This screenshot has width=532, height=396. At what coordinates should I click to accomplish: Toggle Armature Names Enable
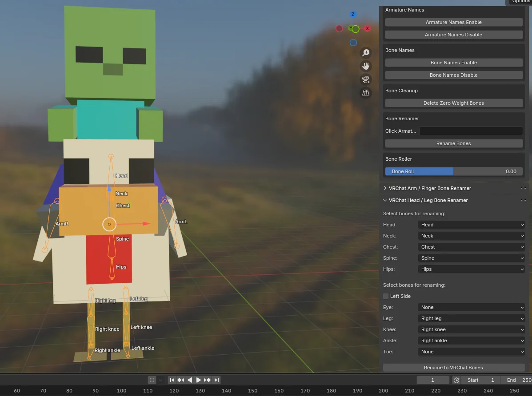coord(453,22)
